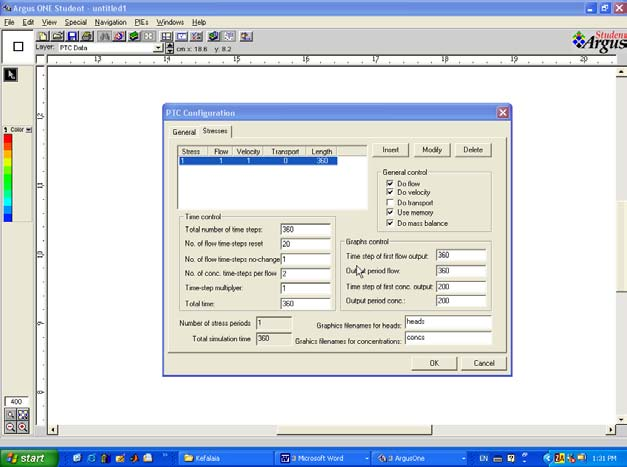Click the blue floppy Save icon
The image size is (627, 467).
click(72, 36)
